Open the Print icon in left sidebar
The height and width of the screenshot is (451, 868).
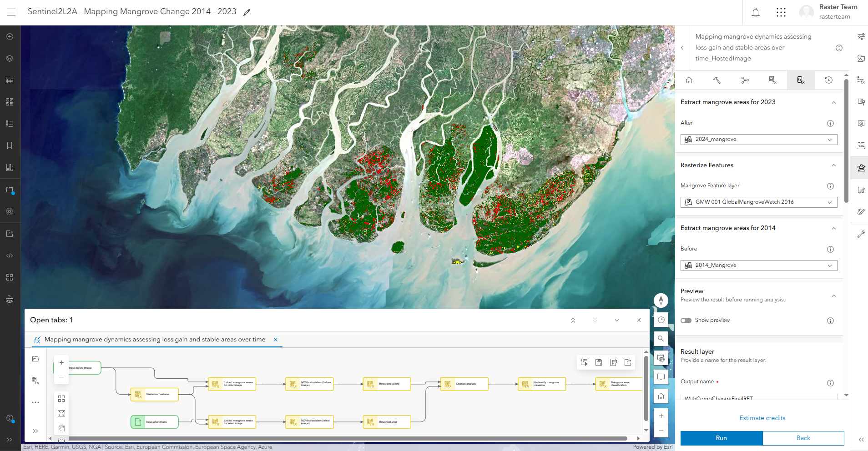pyautogui.click(x=10, y=299)
